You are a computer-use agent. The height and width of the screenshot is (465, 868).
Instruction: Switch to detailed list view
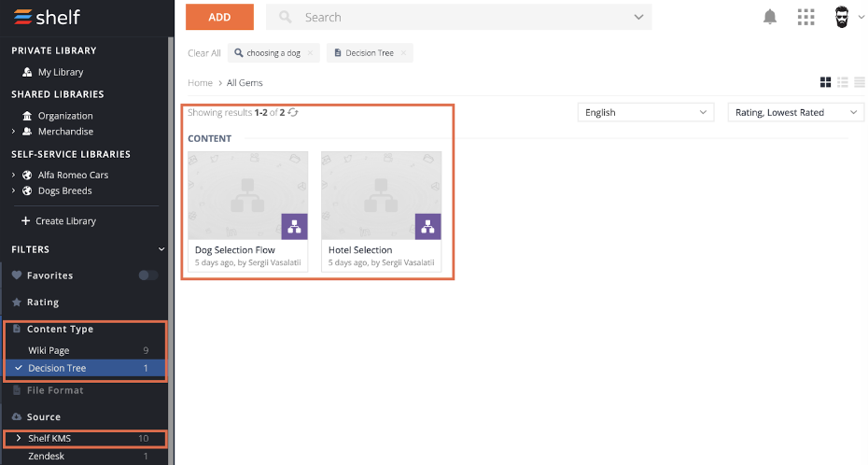(x=843, y=82)
